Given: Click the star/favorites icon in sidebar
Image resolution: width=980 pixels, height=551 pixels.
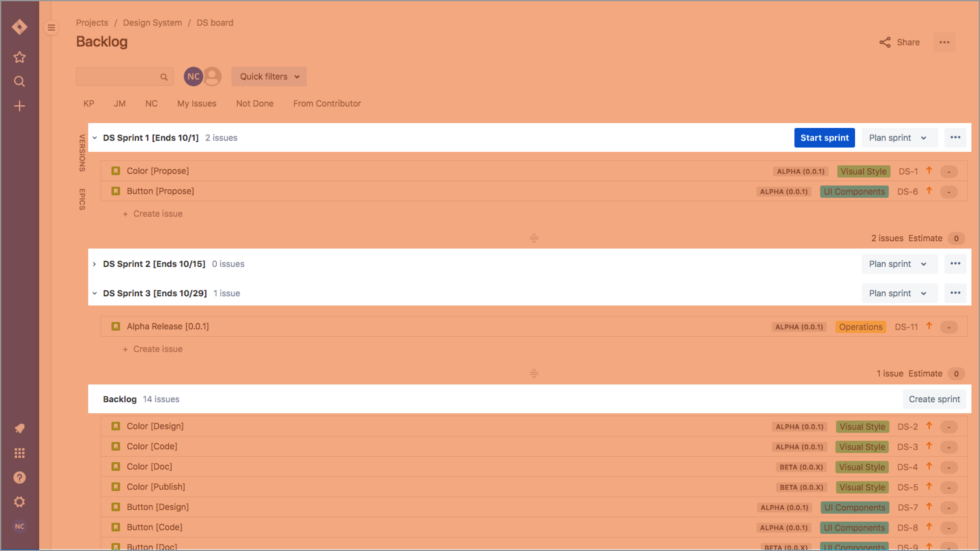Looking at the screenshot, I should pos(19,57).
